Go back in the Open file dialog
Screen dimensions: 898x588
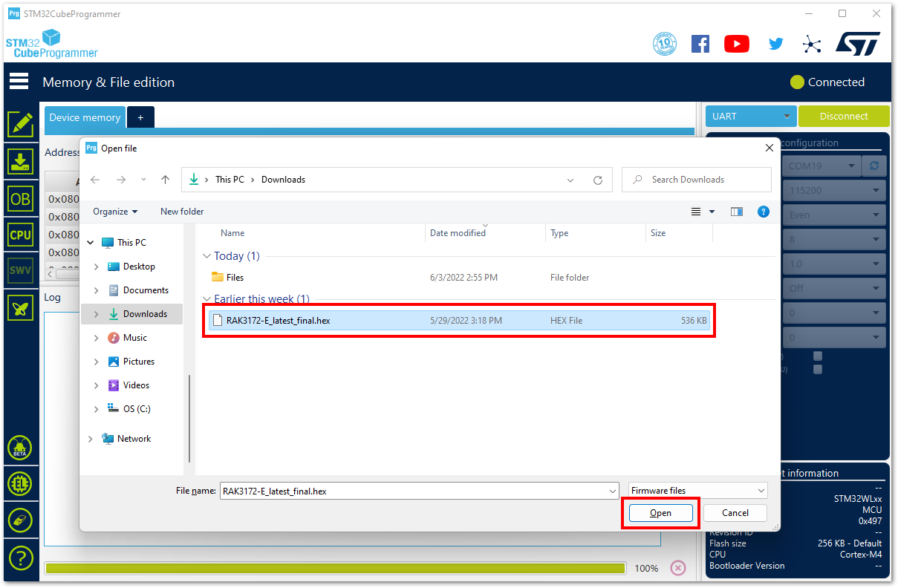coord(95,180)
